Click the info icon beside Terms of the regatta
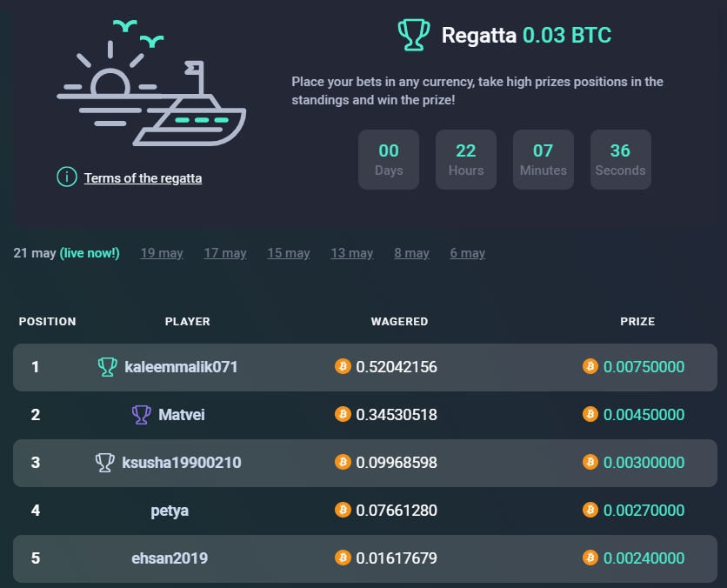Viewport: 727px width, 588px height. (67, 177)
